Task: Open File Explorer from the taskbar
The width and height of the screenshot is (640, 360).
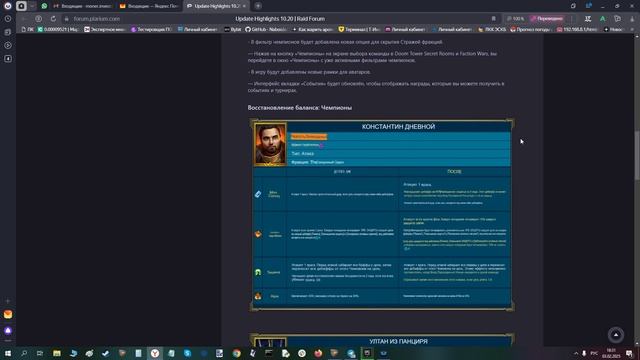Action: [x=57, y=353]
